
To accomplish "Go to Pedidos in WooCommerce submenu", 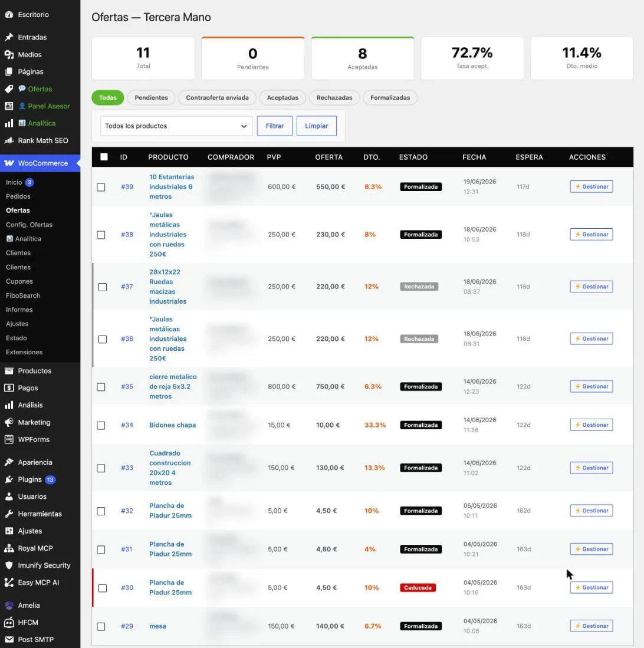I will (x=18, y=196).
